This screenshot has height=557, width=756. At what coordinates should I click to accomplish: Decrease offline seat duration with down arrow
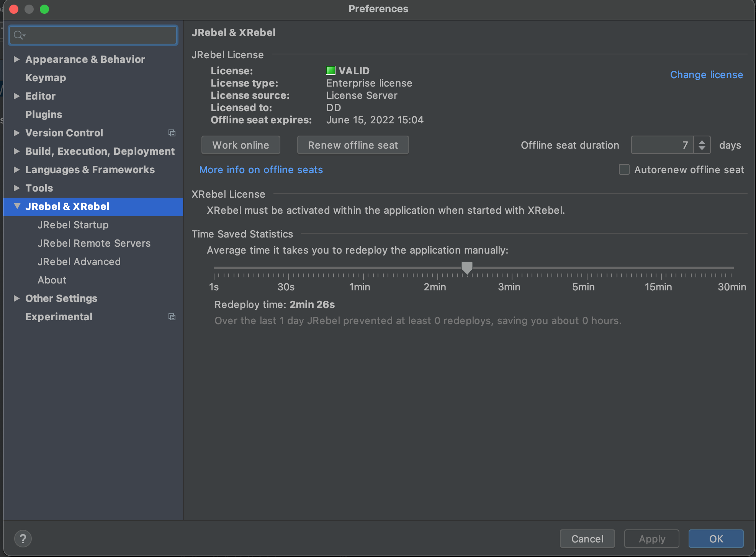702,148
